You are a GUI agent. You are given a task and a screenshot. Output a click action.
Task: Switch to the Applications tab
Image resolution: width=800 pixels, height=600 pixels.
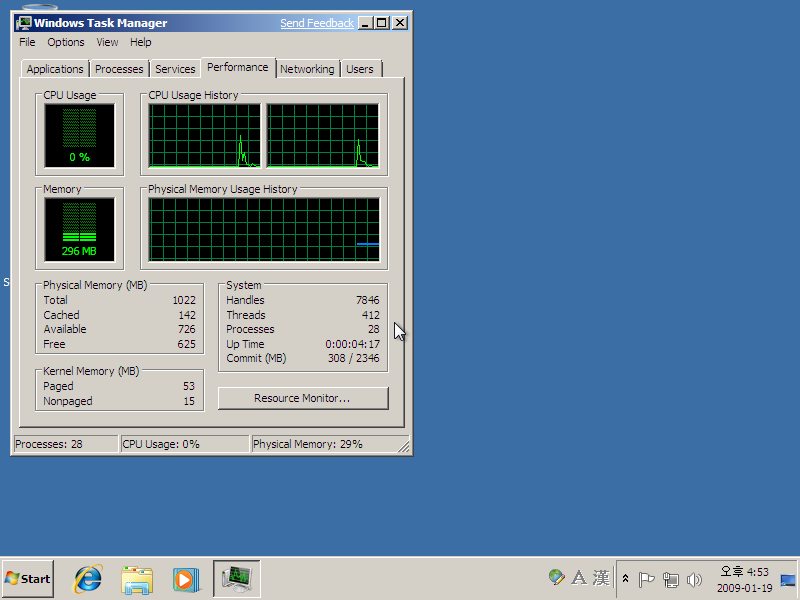pos(55,69)
